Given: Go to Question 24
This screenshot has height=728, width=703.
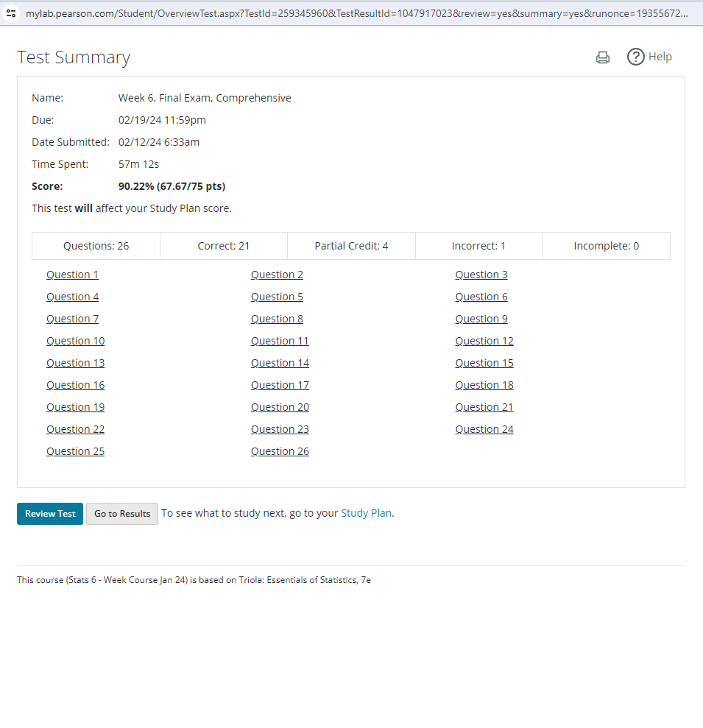Looking at the screenshot, I should (484, 429).
